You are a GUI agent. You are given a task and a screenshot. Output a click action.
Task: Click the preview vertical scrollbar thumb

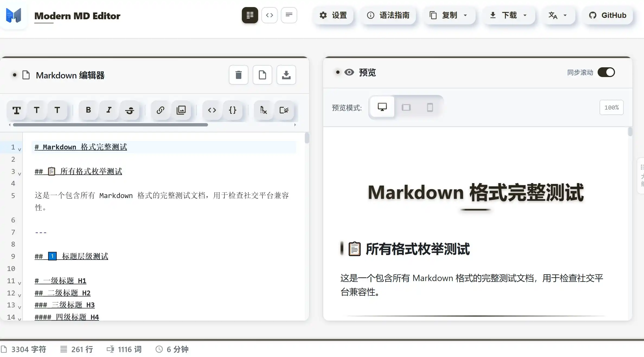[x=630, y=132]
